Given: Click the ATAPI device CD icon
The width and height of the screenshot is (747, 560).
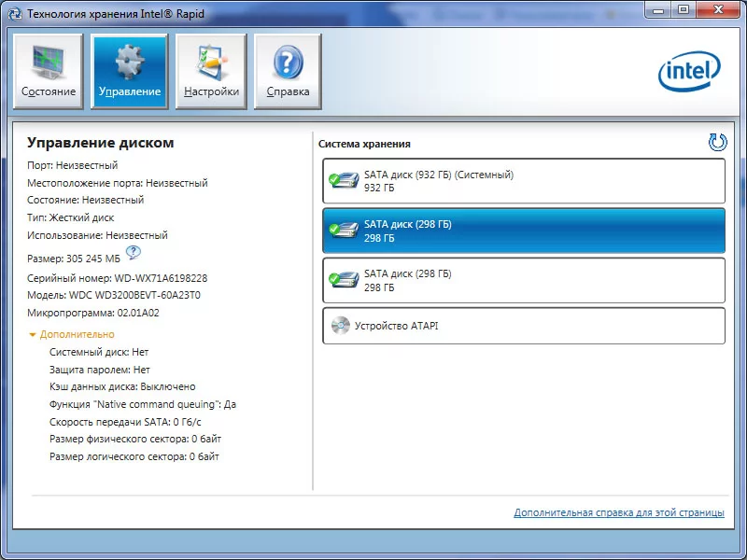Looking at the screenshot, I should pyautogui.click(x=340, y=326).
